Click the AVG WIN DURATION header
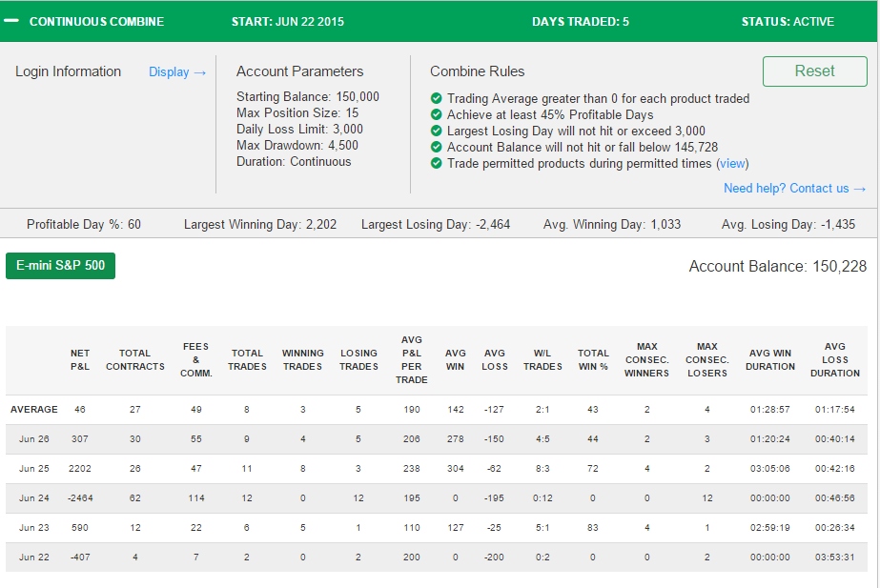This screenshot has width=880, height=588. (x=770, y=360)
